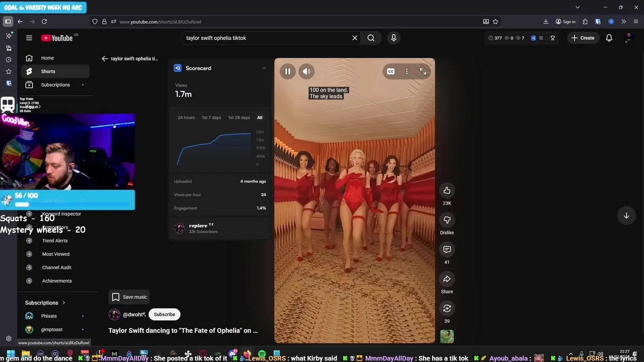644x362 pixels.
Task: Open the sound thumbnail below remix
Action: point(447,336)
